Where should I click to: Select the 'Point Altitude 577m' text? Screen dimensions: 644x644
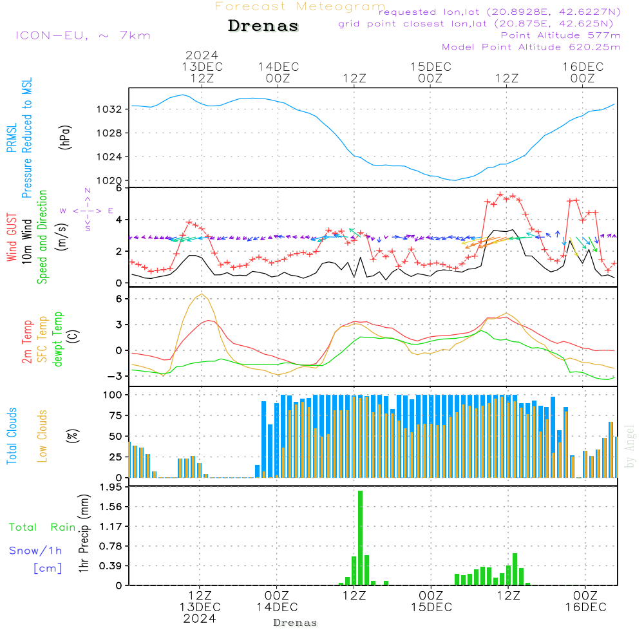click(x=561, y=35)
